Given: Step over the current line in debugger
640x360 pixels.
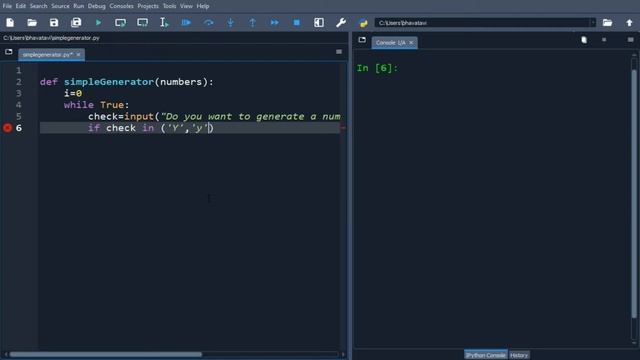Looking at the screenshot, I should (x=209, y=22).
